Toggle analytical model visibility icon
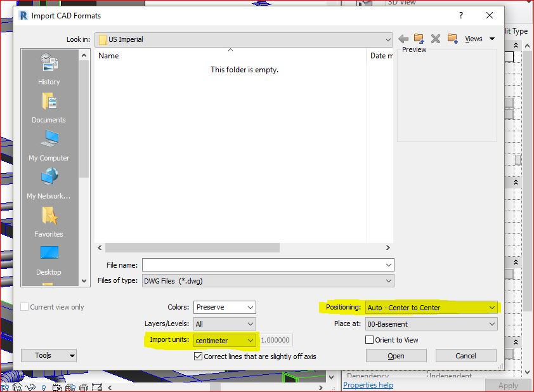The width and height of the screenshot is (534, 392). 70,387
